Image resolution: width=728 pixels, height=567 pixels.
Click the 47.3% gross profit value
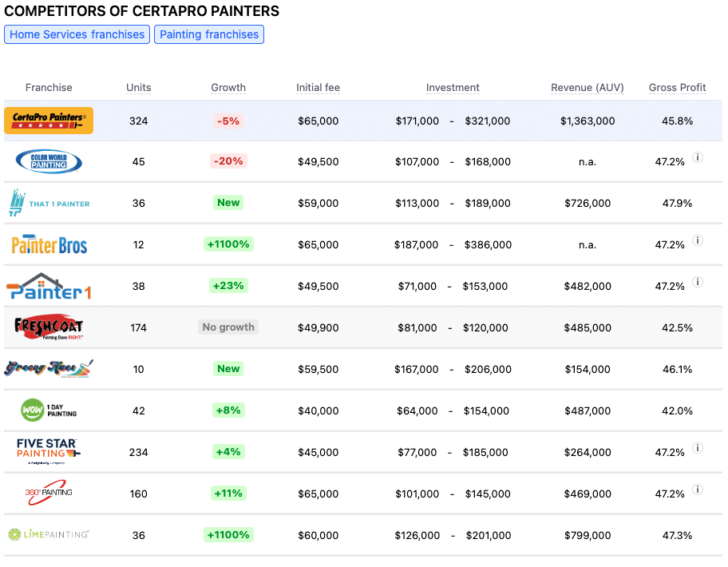coord(678,535)
